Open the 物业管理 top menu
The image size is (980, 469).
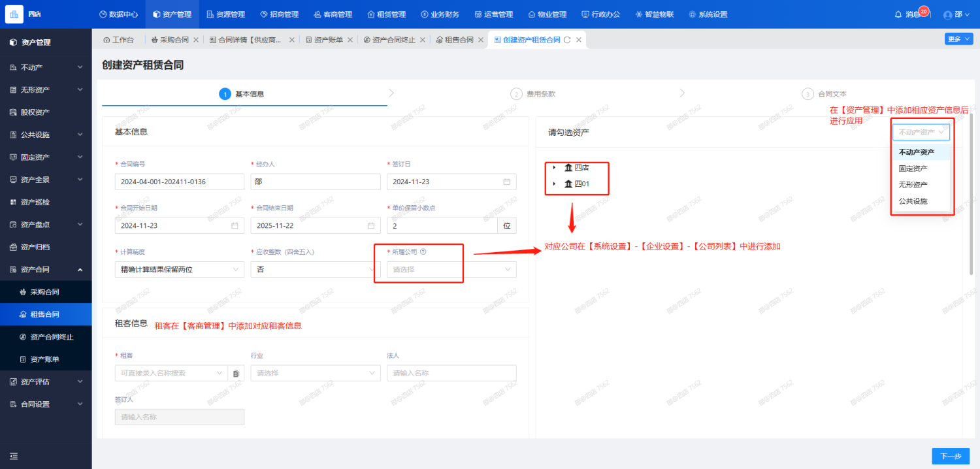[x=547, y=14]
